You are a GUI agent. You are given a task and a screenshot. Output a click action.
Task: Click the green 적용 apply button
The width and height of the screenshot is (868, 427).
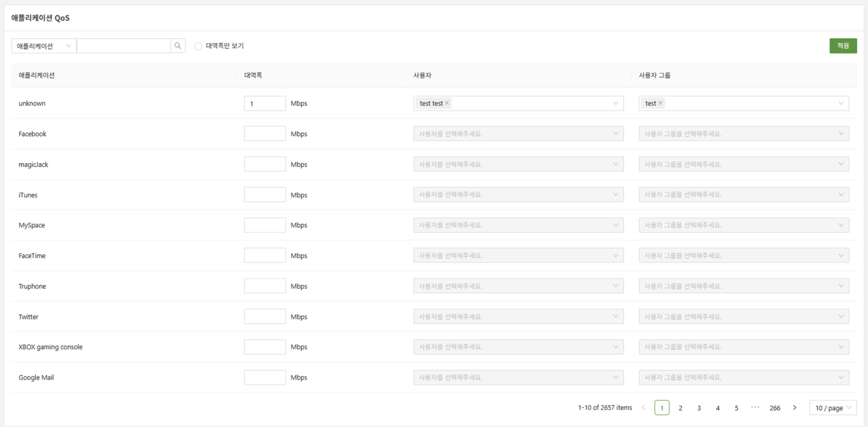pos(843,46)
